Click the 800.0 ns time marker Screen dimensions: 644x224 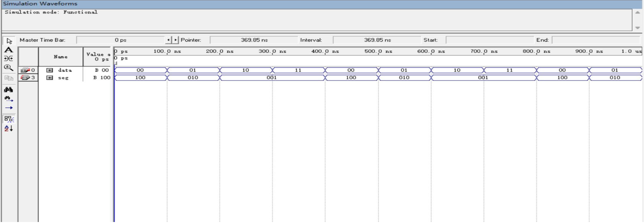click(x=536, y=51)
